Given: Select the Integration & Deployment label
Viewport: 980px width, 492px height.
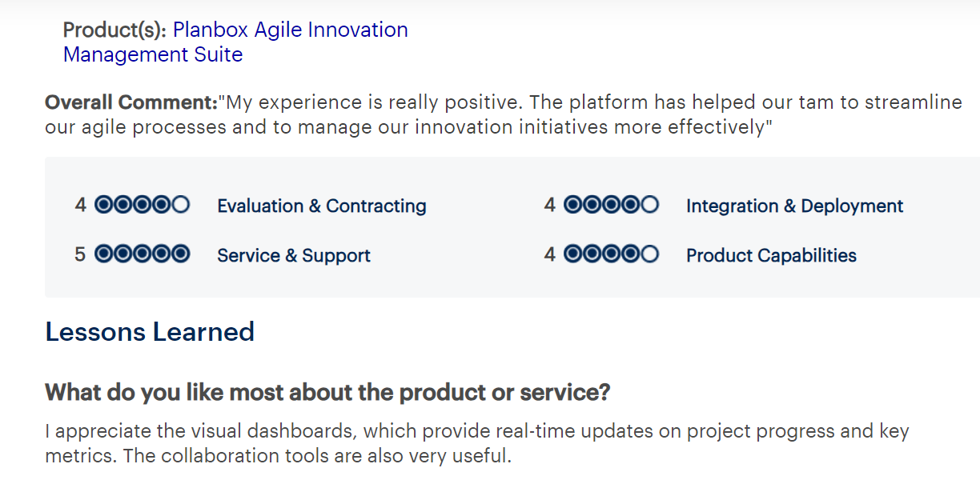Looking at the screenshot, I should (x=794, y=206).
